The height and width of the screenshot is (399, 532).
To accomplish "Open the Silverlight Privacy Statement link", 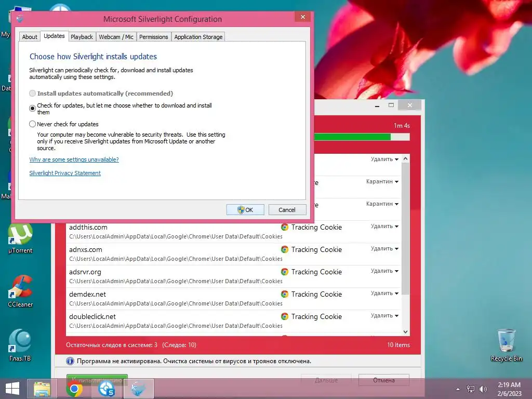I will tap(65, 173).
